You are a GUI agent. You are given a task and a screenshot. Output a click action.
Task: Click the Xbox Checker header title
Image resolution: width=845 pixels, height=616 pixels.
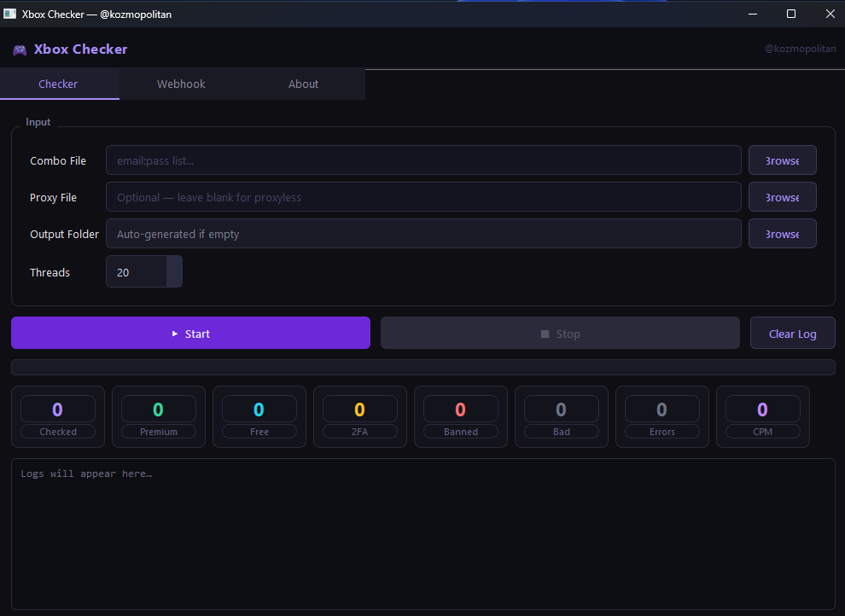pos(81,49)
